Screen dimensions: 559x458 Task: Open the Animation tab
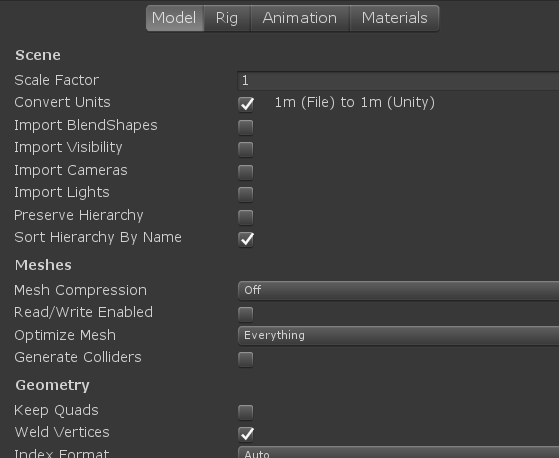(300, 18)
